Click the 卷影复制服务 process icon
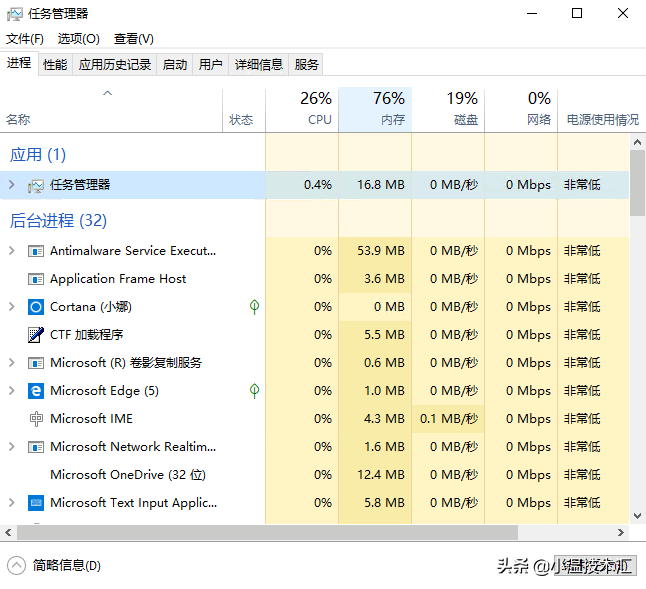 tap(36, 363)
